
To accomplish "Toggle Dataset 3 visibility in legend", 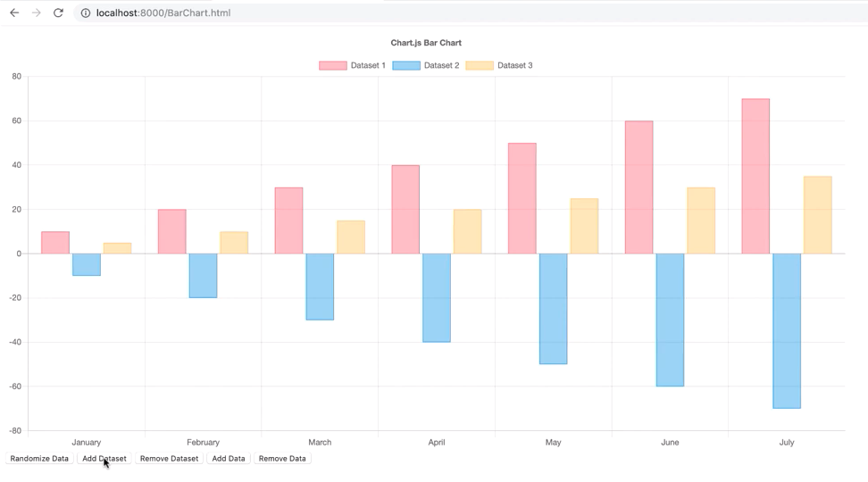I will [514, 65].
